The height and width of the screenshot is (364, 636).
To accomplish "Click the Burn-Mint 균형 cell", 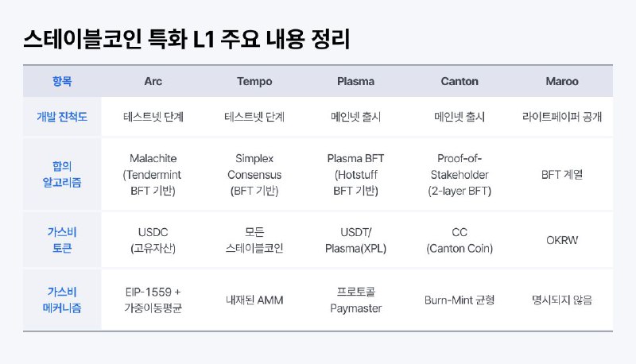I will pos(460,300).
